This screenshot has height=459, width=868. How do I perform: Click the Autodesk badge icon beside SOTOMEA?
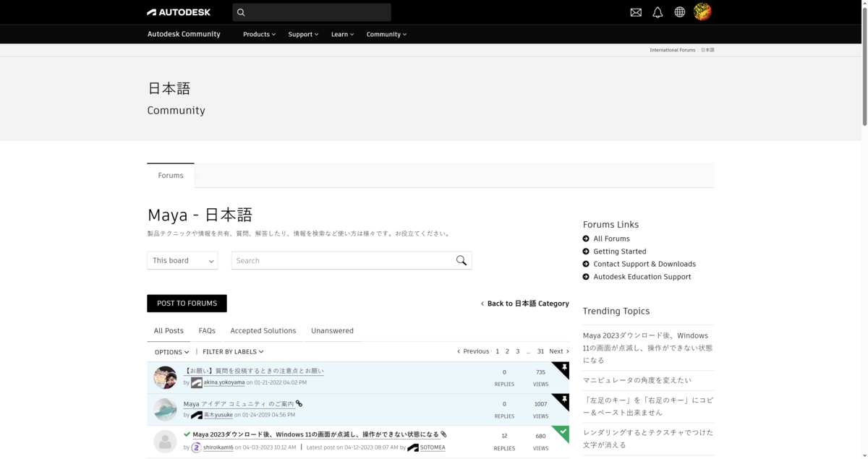[x=413, y=447]
